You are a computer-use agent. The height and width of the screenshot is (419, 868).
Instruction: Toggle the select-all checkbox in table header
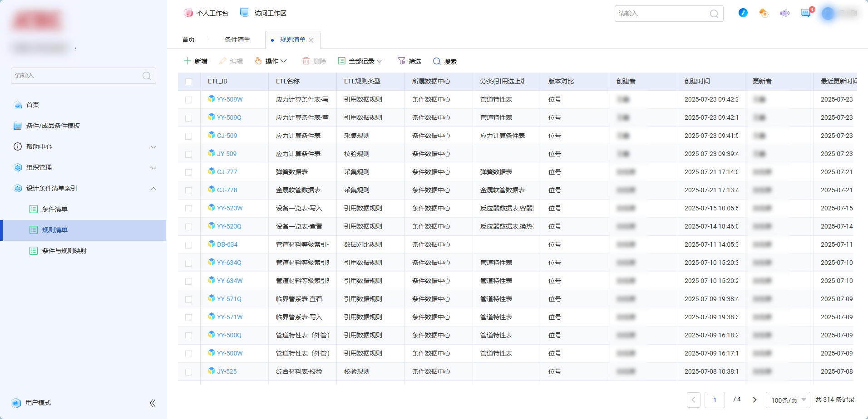point(188,82)
